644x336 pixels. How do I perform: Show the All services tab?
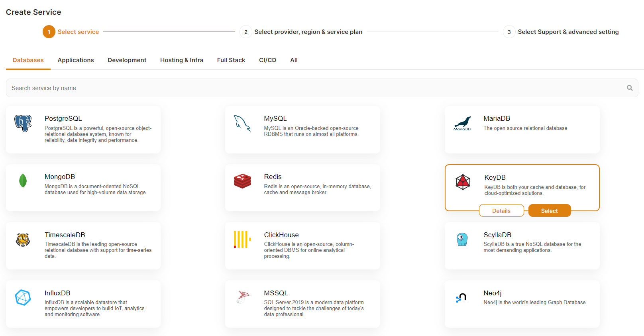point(294,60)
